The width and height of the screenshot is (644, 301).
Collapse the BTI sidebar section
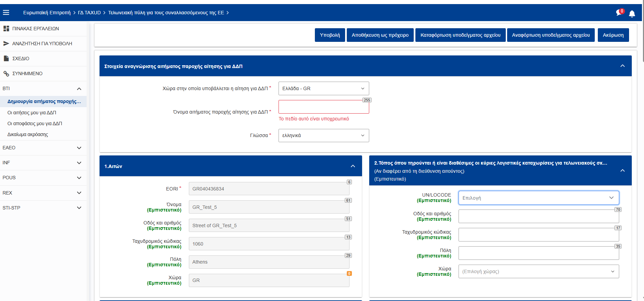point(79,89)
